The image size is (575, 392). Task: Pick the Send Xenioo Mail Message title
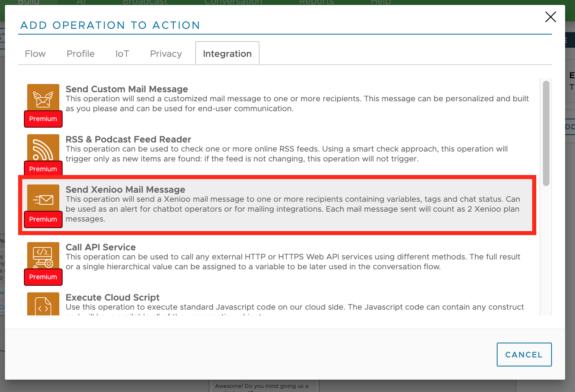[x=126, y=189]
